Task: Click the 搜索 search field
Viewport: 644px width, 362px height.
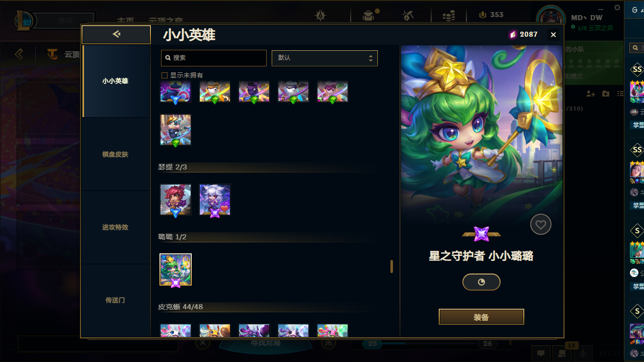Action: (x=214, y=58)
